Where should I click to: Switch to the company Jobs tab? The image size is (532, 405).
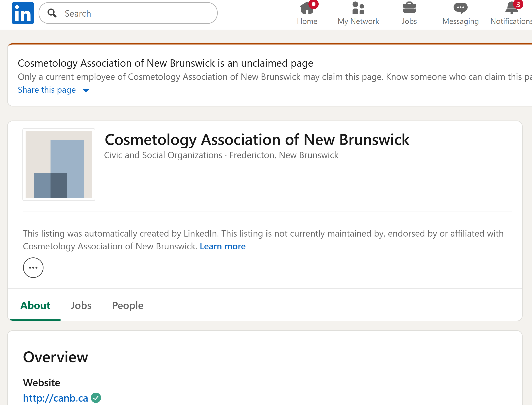click(81, 305)
